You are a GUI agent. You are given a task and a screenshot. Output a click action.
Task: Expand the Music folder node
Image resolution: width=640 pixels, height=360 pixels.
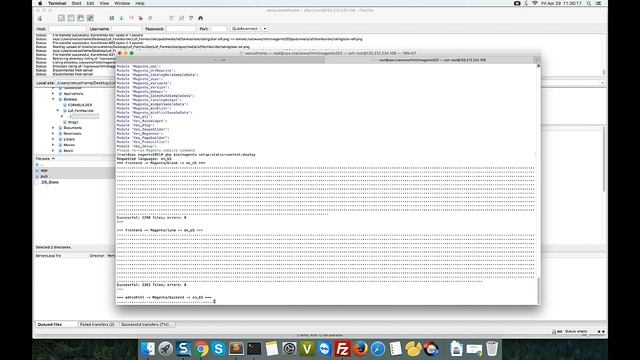coord(53,151)
